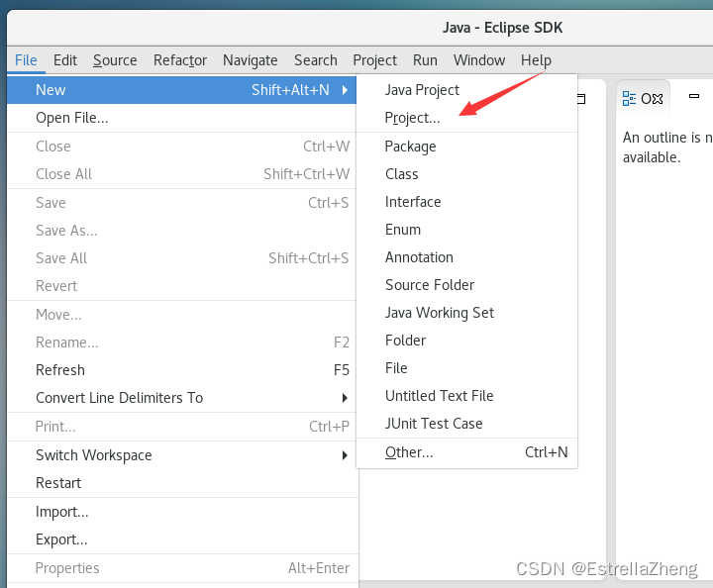Open the Refactor menu

pyautogui.click(x=180, y=60)
